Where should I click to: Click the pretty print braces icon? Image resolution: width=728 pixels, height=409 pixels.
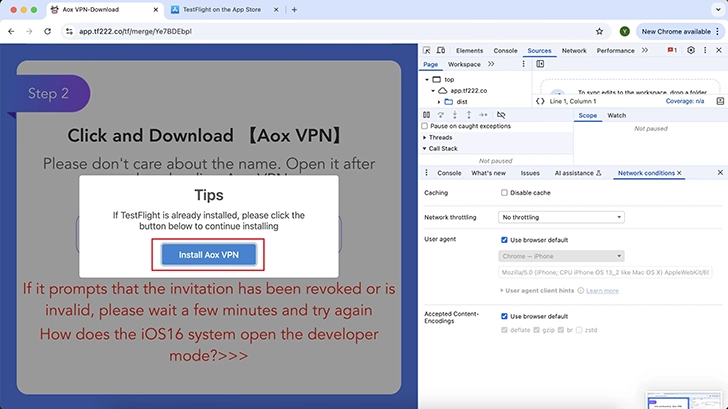(540, 101)
